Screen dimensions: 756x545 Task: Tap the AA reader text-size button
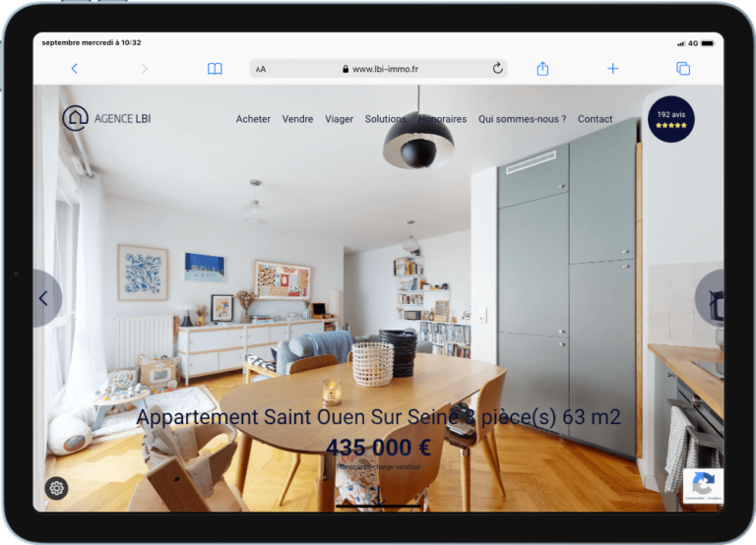[261, 70]
